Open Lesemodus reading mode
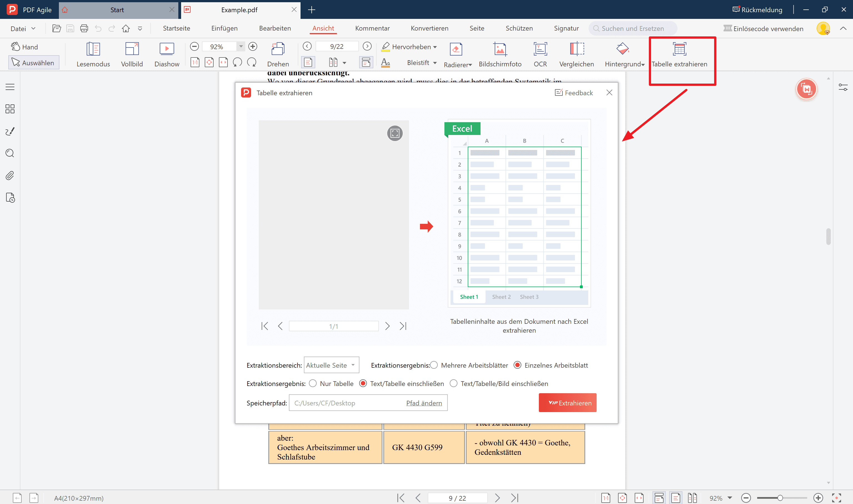This screenshot has width=853, height=504. click(93, 54)
